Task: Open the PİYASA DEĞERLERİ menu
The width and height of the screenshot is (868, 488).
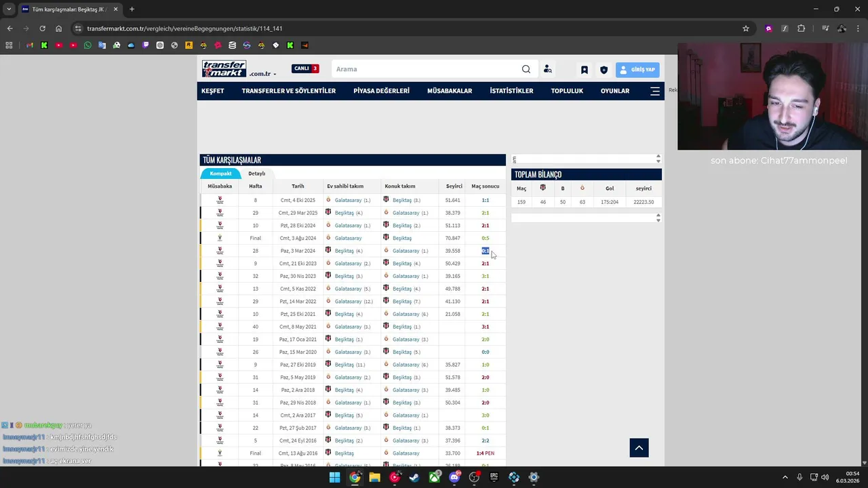Action: 381,91
